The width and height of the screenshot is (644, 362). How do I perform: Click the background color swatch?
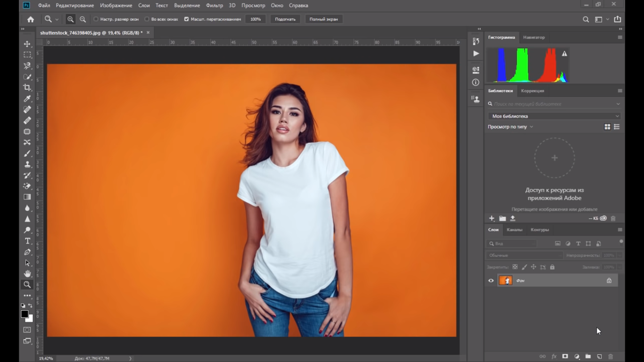point(30,319)
